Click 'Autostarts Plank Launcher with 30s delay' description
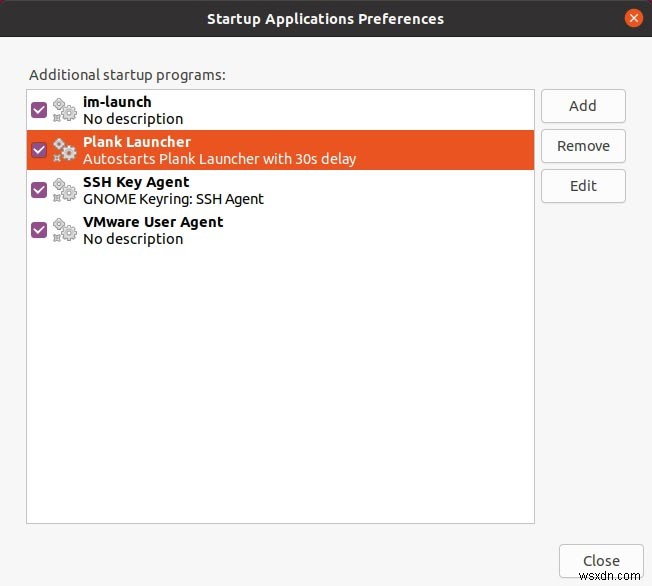The image size is (652, 586). pos(220,159)
